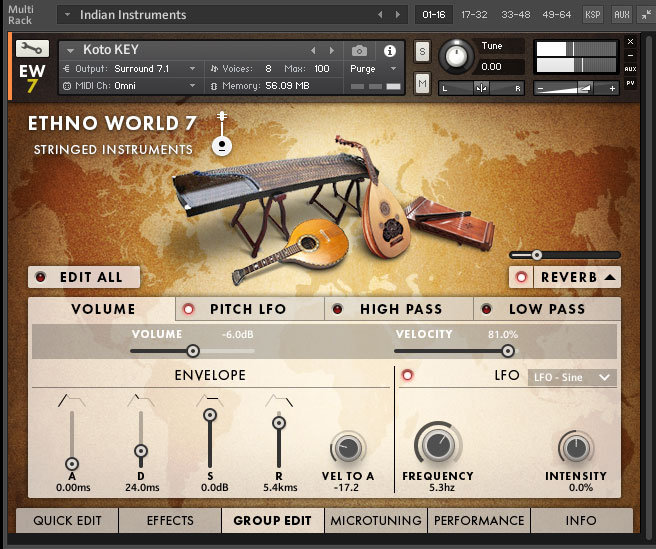Open the QUICK EDIT page
Image resolution: width=656 pixels, height=549 pixels.
[67, 521]
